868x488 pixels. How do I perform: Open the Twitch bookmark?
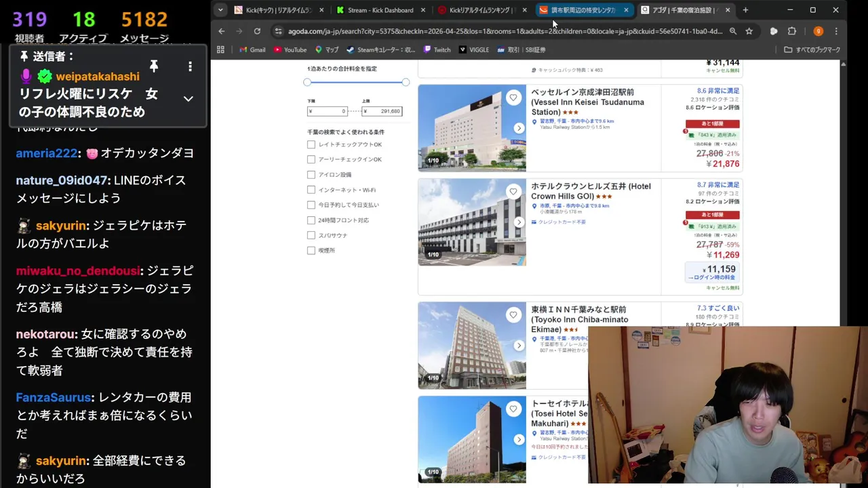click(437, 49)
